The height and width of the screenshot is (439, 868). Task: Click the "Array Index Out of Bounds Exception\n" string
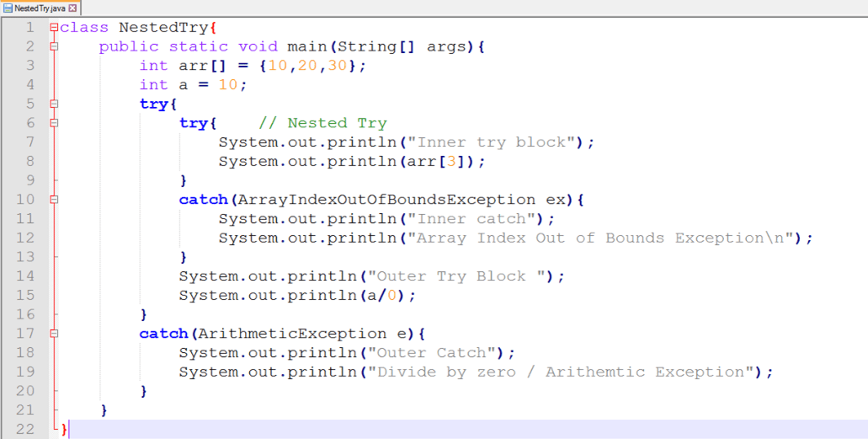click(x=601, y=238)
